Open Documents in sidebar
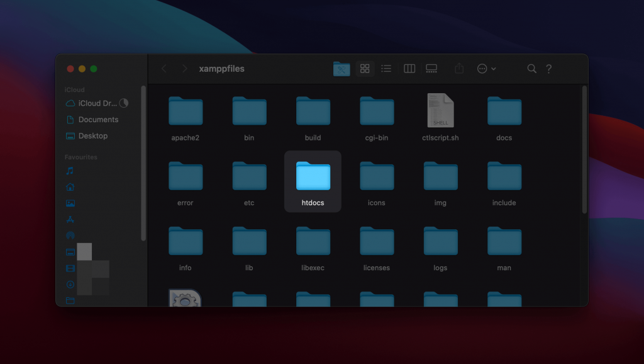The height and width of the screenshot is (364, 644). pyautogui.click(x=92, y=120)
